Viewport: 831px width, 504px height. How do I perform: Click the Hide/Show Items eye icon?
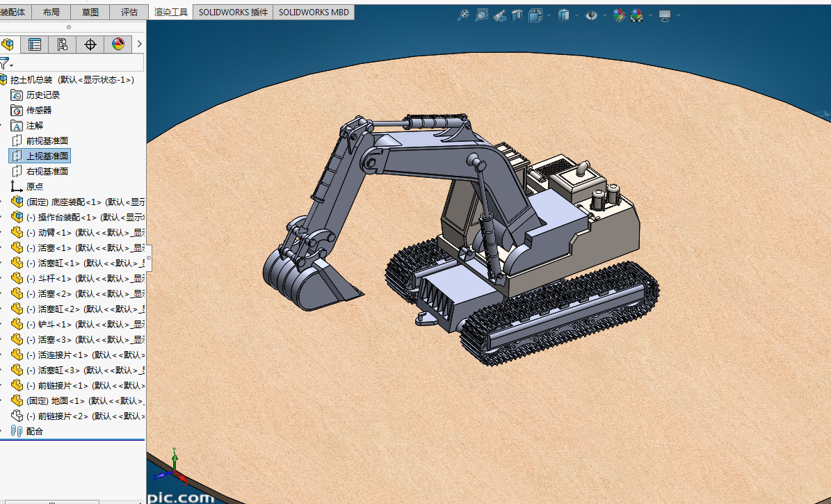[x=591, y=15]
